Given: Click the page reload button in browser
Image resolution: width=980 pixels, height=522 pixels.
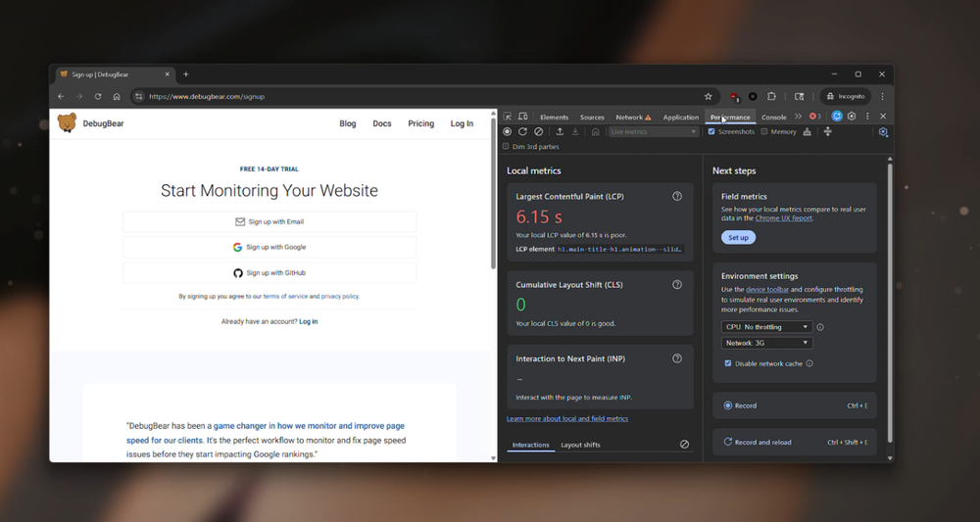Looking at the screenshot, I should tap(97, 96).
